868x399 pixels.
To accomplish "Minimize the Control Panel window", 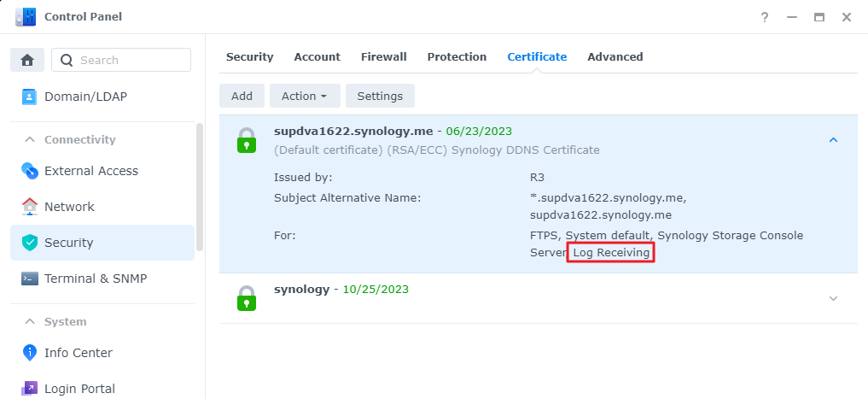I will 792,17.
